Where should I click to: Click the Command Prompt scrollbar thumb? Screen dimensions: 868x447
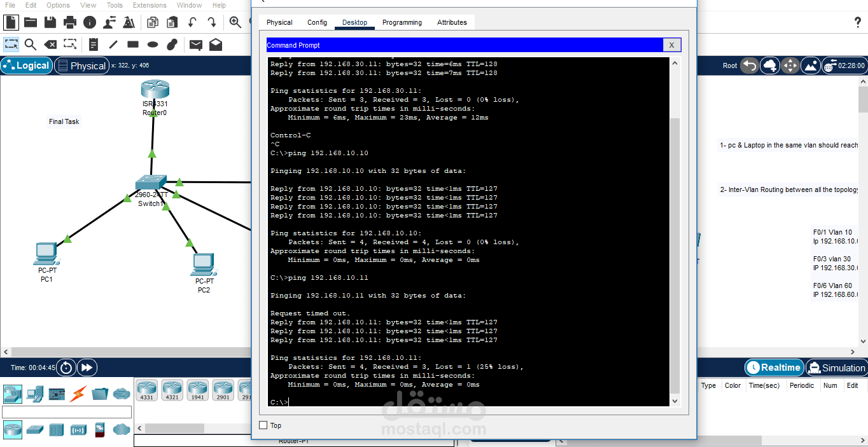(x=675, y=256)
